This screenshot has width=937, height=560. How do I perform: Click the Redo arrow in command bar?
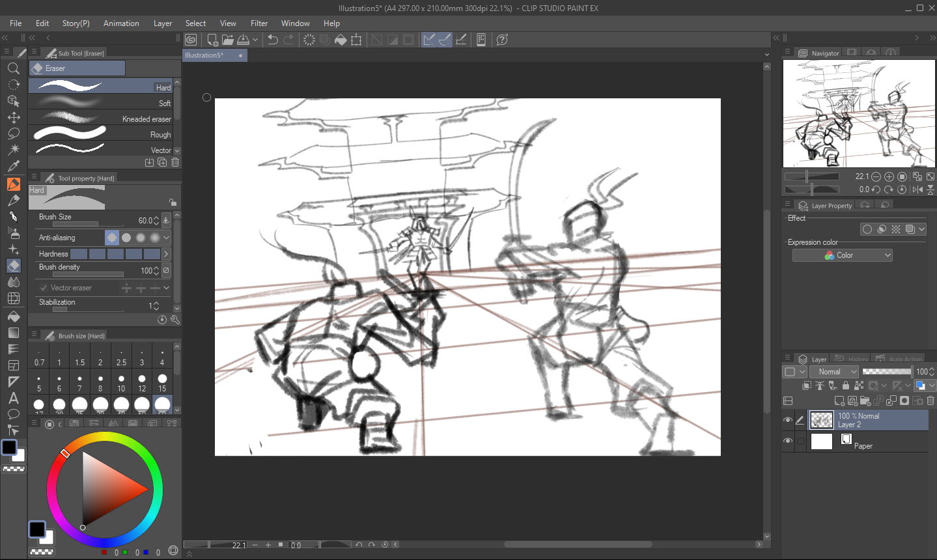[x=288, y=40]
